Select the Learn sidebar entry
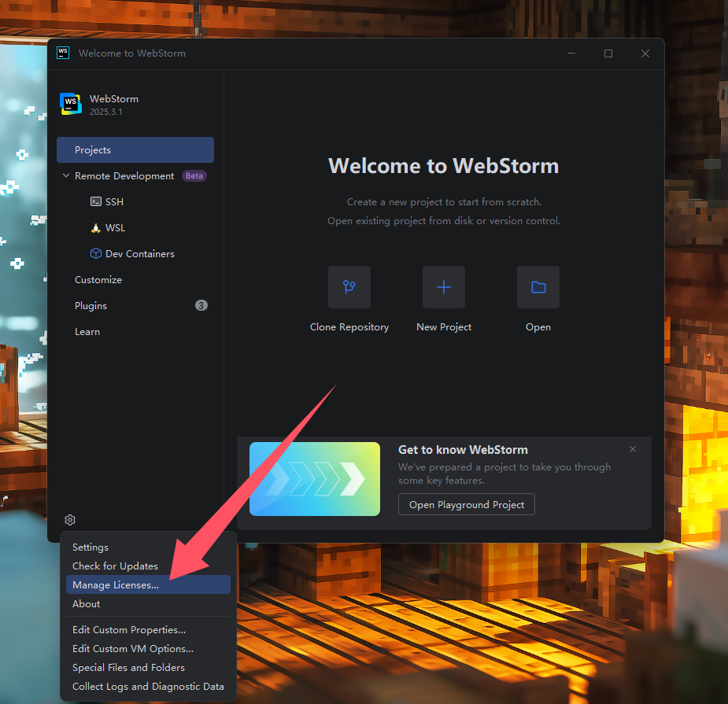 87,331
